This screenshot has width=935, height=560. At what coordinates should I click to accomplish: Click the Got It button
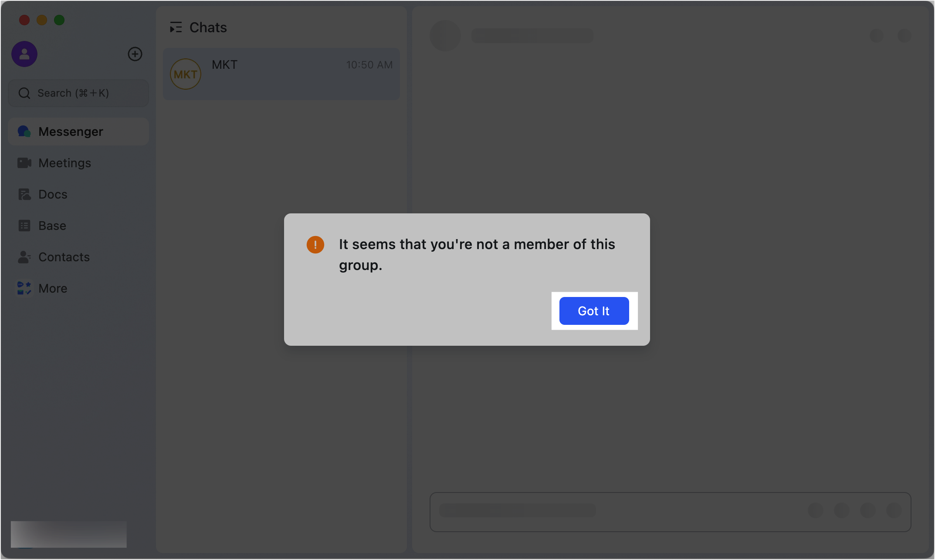pyautogui.click(x=594, y=311)
